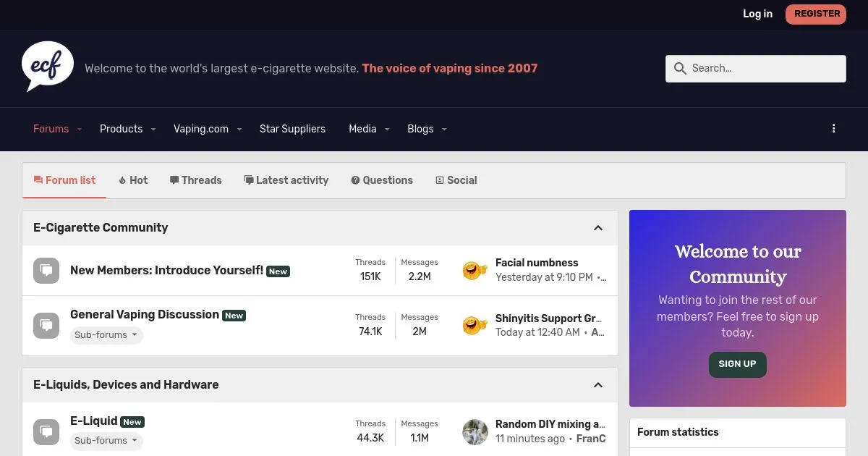The image size is (868, 456).
Task: Expand the Forums navigation dropdown arrow
Action: (x=80, y=130)
